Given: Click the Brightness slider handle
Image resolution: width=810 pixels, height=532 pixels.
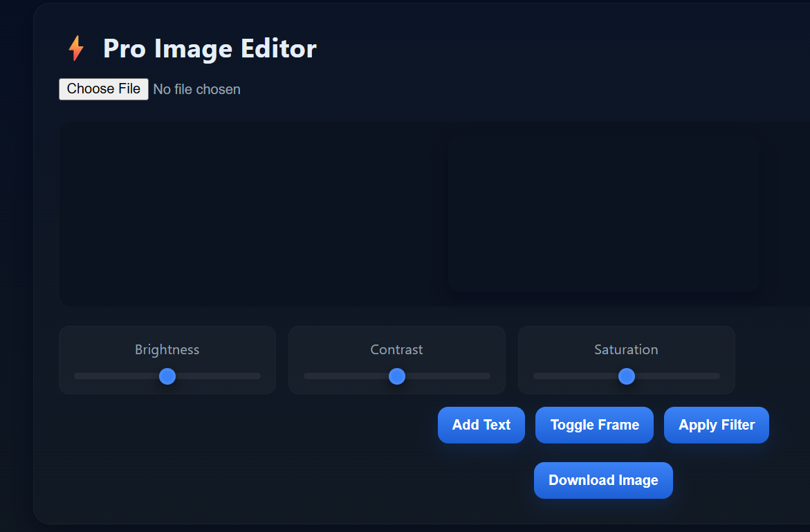Looking at the screenshot, I should tap(167, 376).
